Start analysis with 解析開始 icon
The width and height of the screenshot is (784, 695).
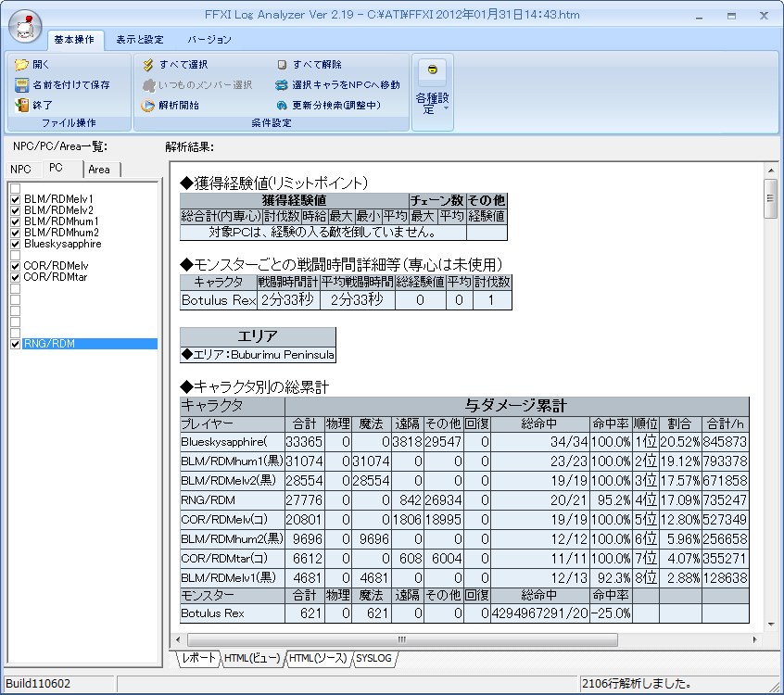(147, 106)
